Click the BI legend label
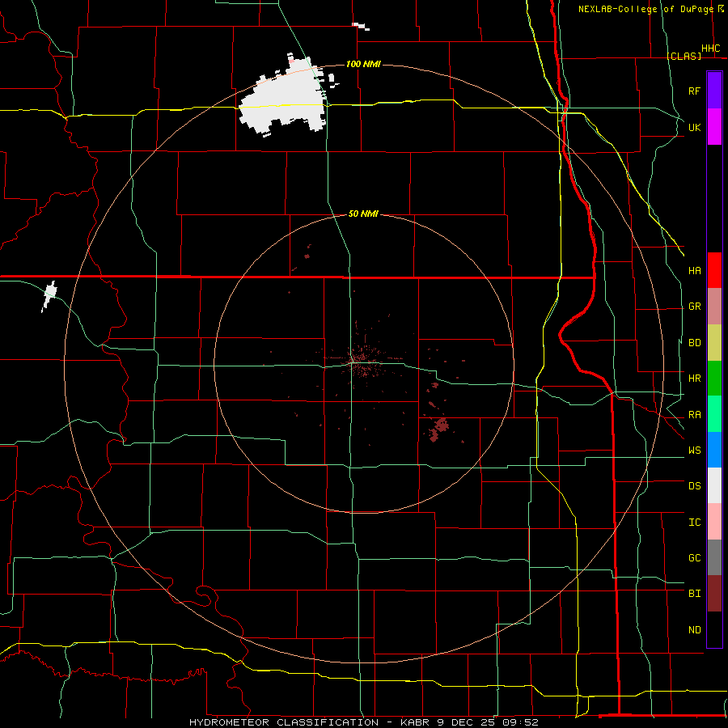Image resolution: width=728 pixels, height=728 pixels. click(694, 594)
